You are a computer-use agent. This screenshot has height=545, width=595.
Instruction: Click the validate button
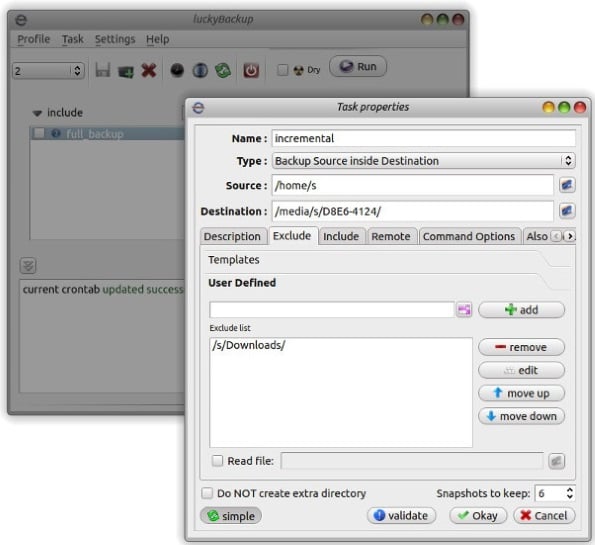(x=401, y=515)
